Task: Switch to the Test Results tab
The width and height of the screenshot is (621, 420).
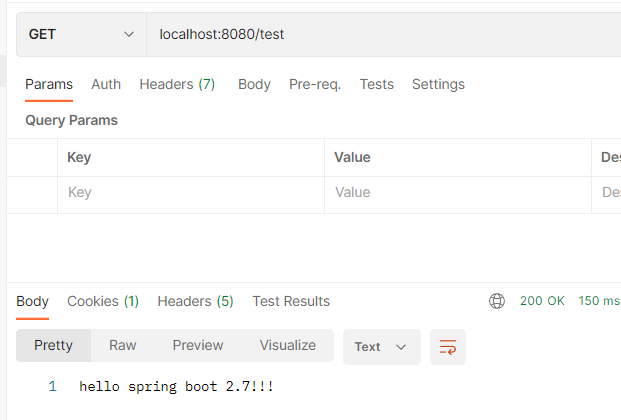Action: coord(291,301)
